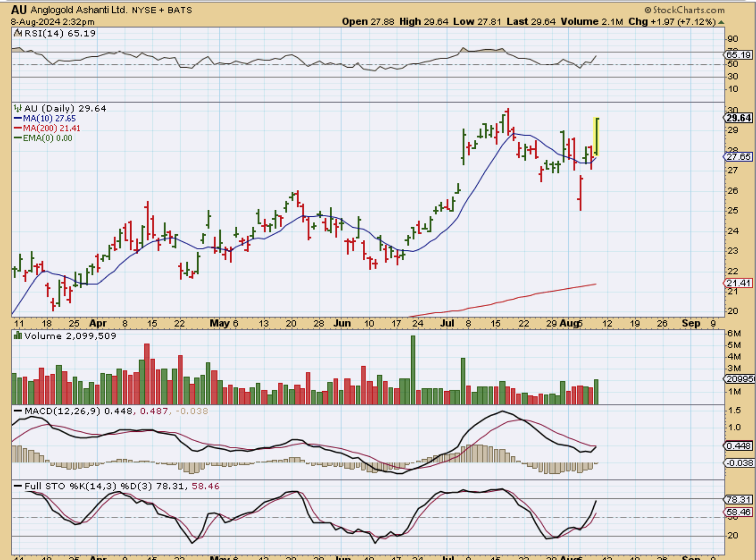Click the Volume 2.1M value in header

click(592, 22)
